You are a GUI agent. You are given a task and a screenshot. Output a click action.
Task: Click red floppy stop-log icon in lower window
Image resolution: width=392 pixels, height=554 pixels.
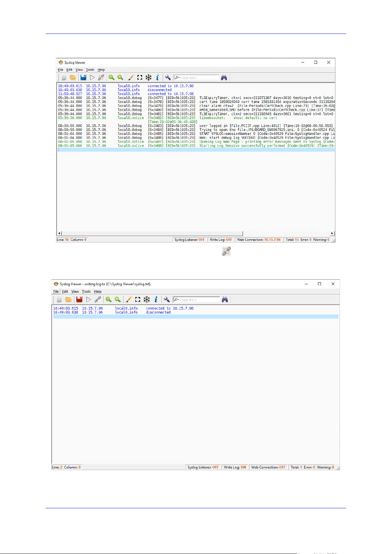coord(79,299)
